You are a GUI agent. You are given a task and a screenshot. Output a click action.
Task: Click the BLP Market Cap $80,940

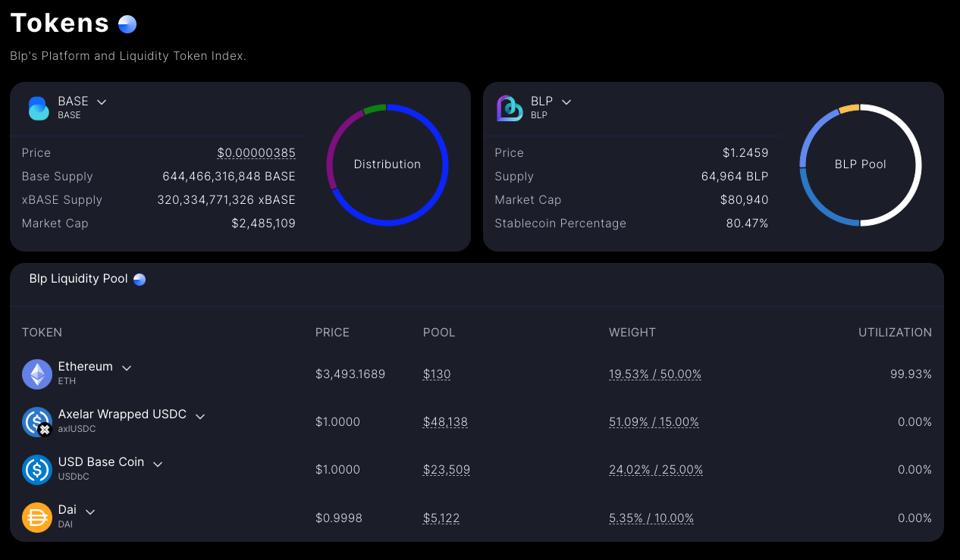click(745, 200)
